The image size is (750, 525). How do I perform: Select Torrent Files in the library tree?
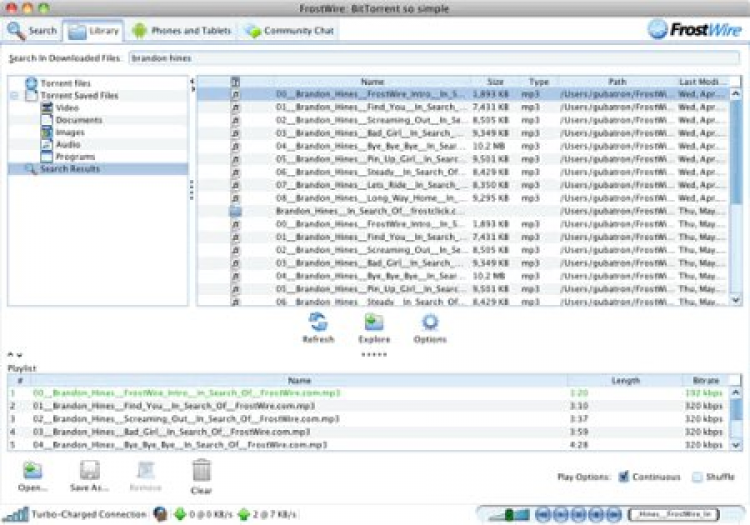(x=66, y=83)
